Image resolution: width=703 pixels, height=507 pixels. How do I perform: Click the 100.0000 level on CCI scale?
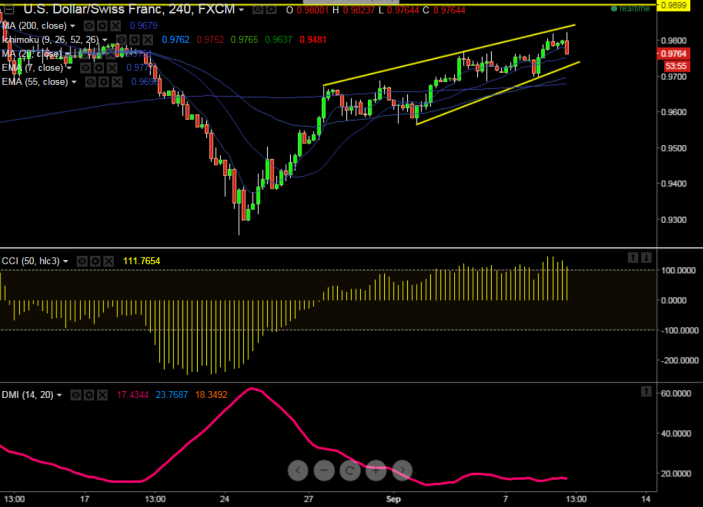click(x=678, y=270)
